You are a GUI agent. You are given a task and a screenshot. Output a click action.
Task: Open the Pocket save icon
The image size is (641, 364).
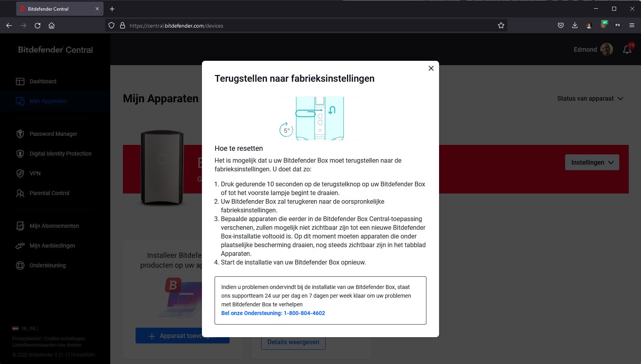click(x=560, y=26)
